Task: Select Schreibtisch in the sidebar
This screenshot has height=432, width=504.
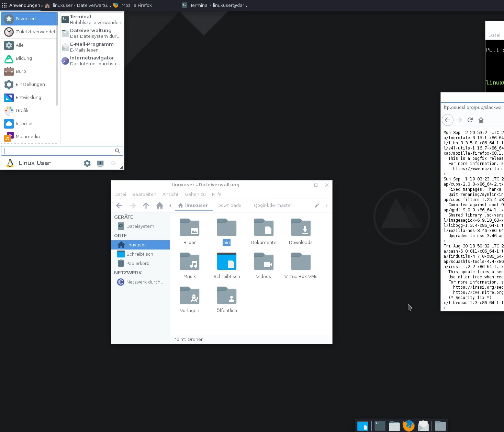Action: pyautogui.click(x=141, y=254)
